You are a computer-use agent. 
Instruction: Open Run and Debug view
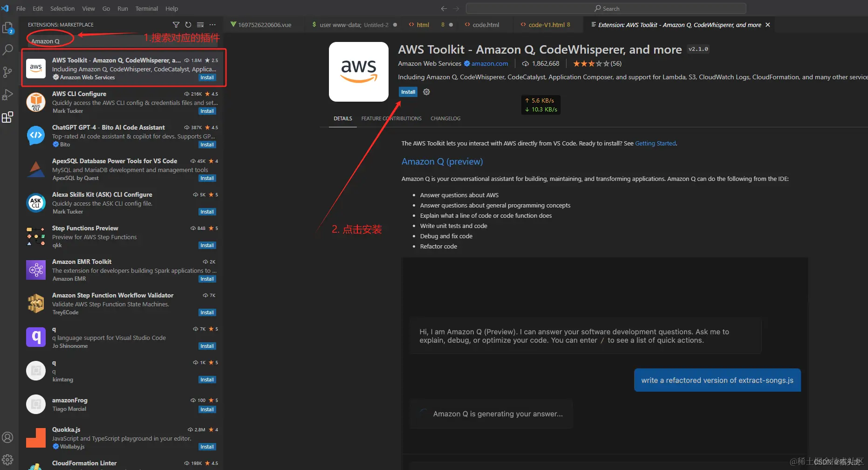click(8, 95)
